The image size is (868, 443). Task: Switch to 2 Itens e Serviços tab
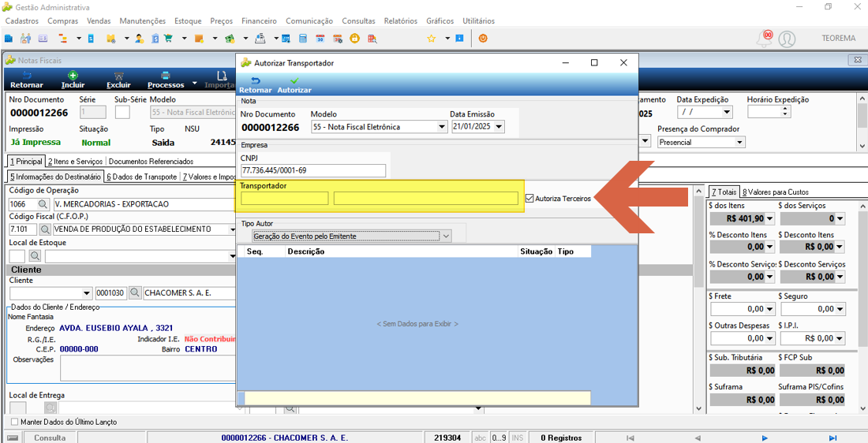coord(75,162)
